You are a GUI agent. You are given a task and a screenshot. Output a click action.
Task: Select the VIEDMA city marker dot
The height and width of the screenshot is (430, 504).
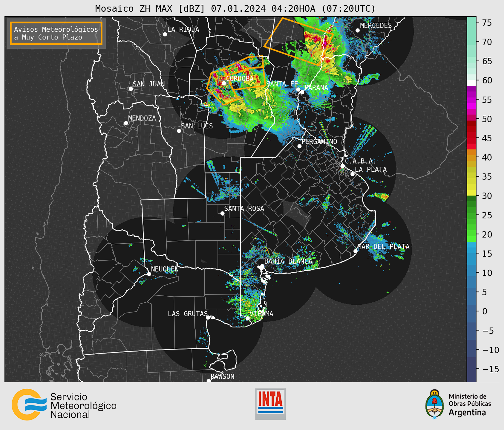point(247,318)
